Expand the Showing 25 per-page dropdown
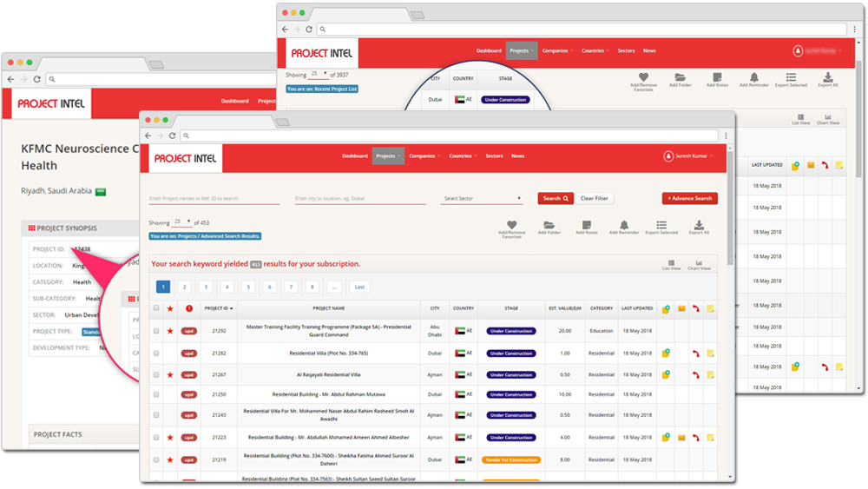Image resolution: width=868 pixels, height=489 pixels. tap(181, 222)
